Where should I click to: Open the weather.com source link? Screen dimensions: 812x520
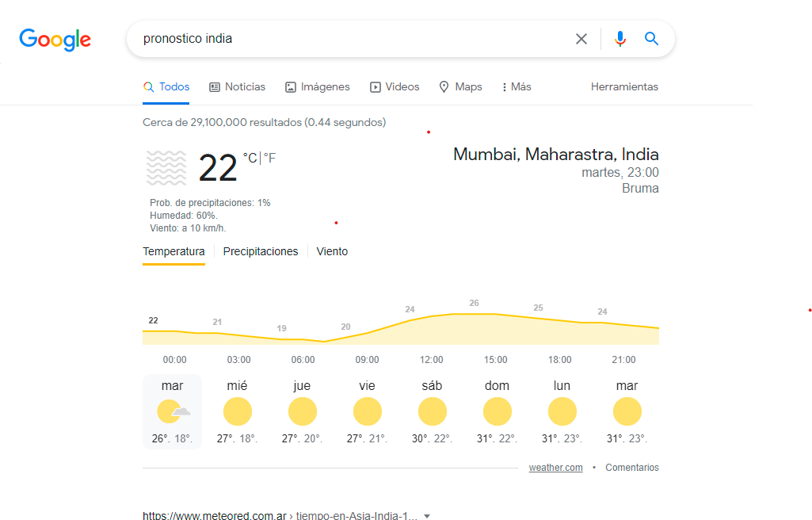click(555, 468)
